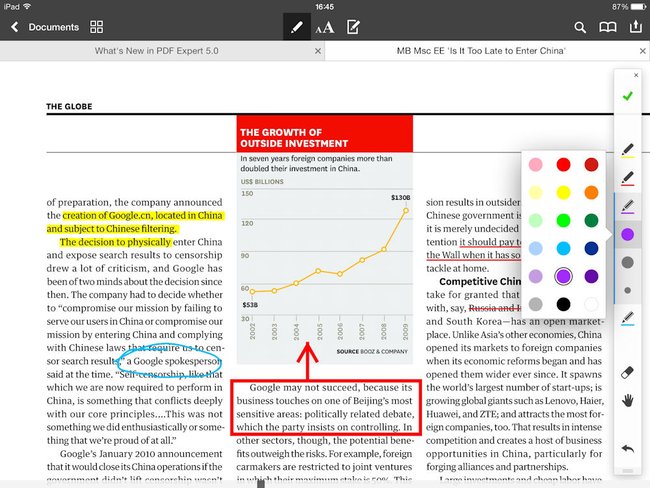Go back to Documents with the arrow
Viewport: 650px width, 488px height.
coord(15,27)
